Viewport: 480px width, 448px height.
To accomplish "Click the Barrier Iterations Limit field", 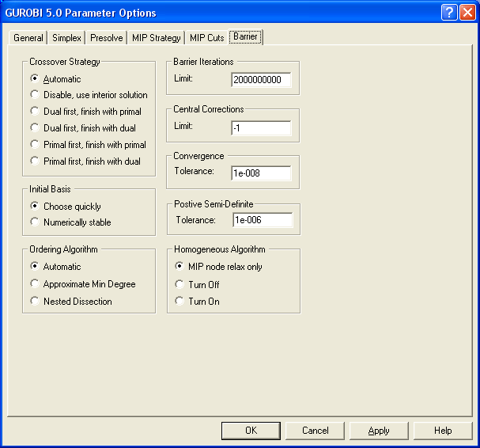I will [x=262, y=80].
